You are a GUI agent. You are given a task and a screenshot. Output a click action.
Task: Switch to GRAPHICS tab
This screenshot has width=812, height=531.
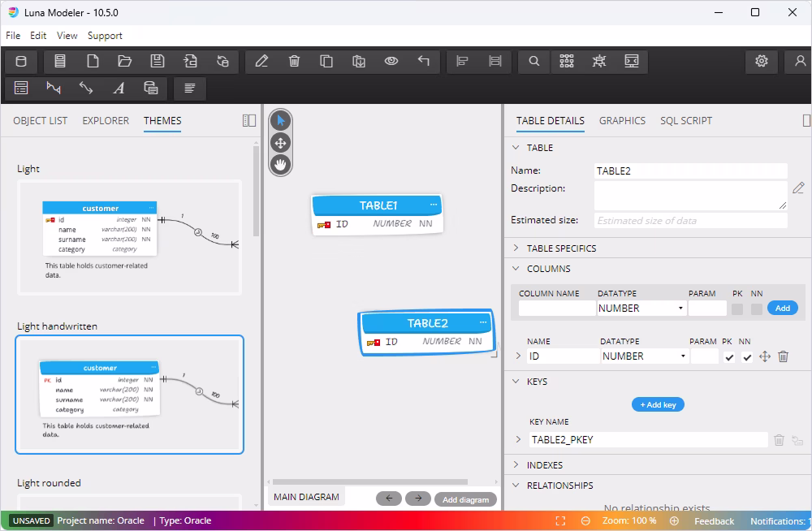coord(623,121)
